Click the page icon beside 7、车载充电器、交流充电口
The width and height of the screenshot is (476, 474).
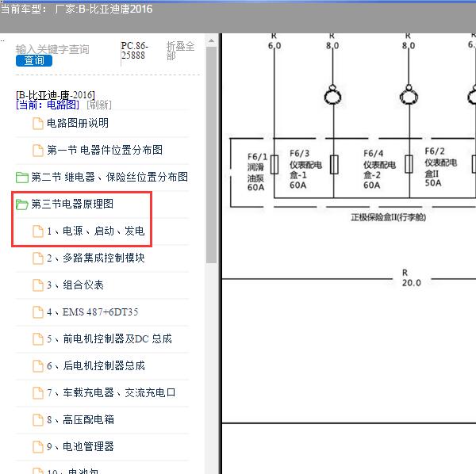pyautogui.click(x=38, y=393)
